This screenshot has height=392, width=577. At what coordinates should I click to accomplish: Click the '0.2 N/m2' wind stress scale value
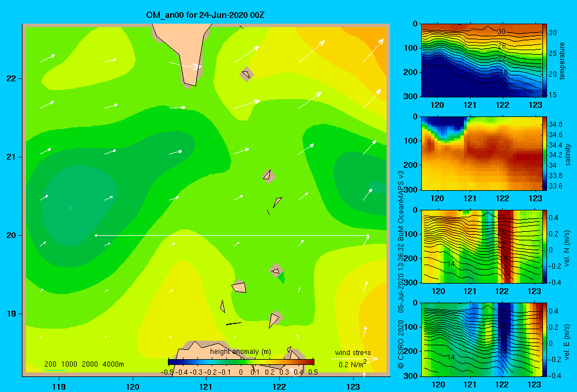pyautogui.click(x=353, y=364)
